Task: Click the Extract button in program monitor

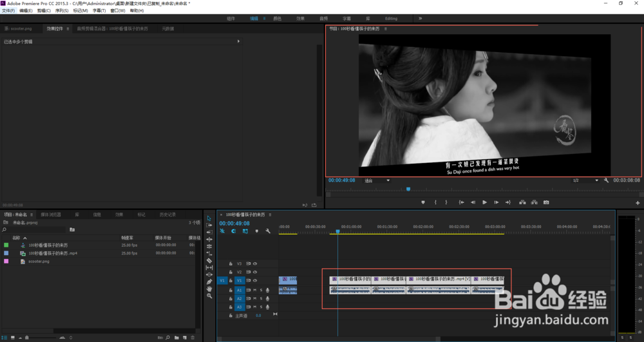Action: [534, 202]
